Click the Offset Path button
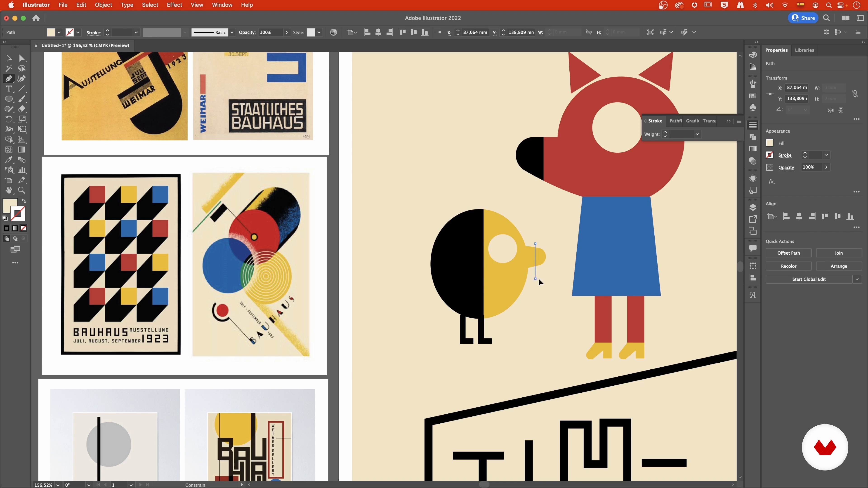The image size is (868, 488). point(788,253)
